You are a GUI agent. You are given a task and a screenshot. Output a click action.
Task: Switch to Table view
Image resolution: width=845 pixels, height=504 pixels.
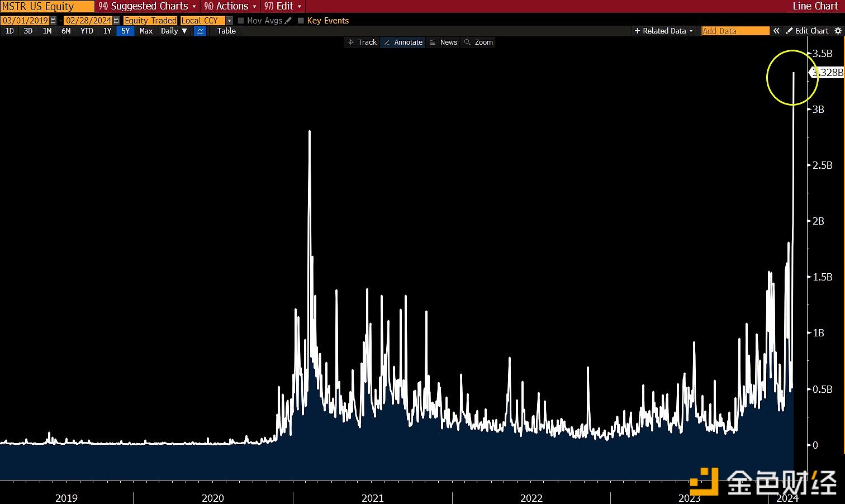coord(226,31)
